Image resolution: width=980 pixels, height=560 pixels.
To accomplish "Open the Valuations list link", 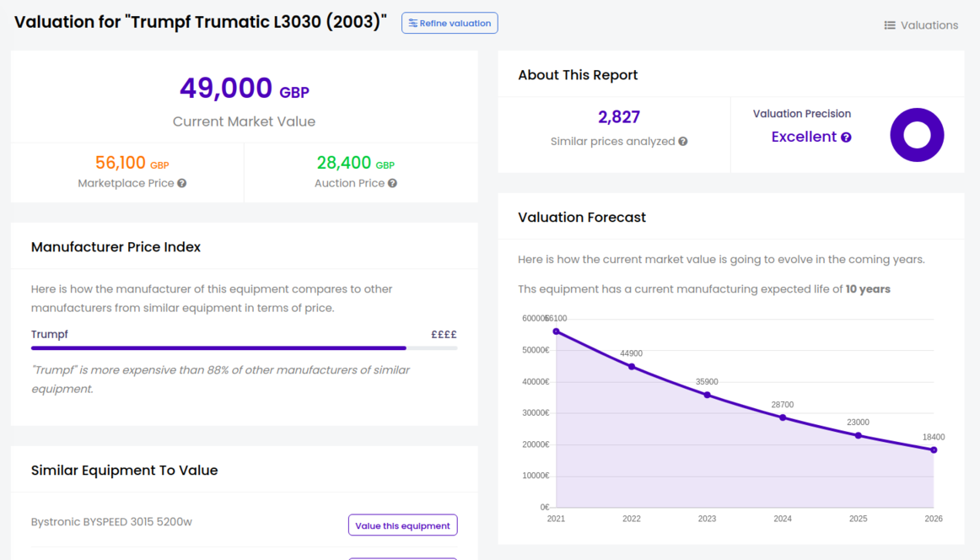I will 920,25.
